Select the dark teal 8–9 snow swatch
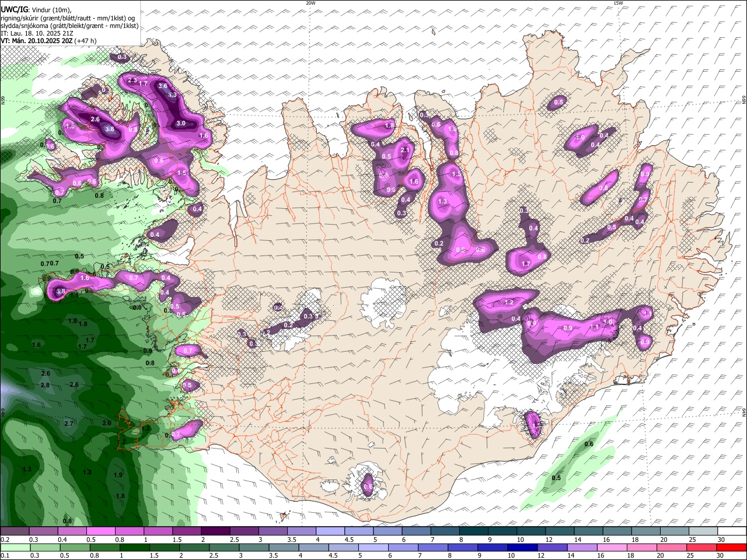 (474, 531)
